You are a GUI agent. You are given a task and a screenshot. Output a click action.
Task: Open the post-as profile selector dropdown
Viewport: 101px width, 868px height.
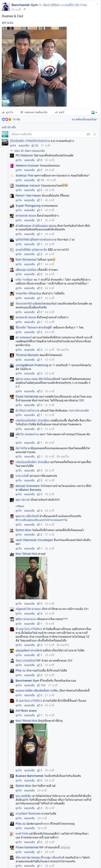pos(94,112)
